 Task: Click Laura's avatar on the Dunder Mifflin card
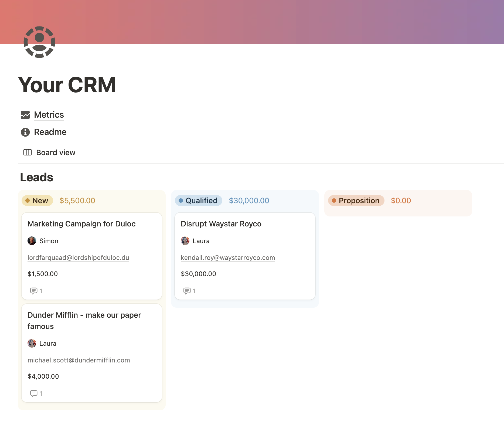[x=32, y=343]
